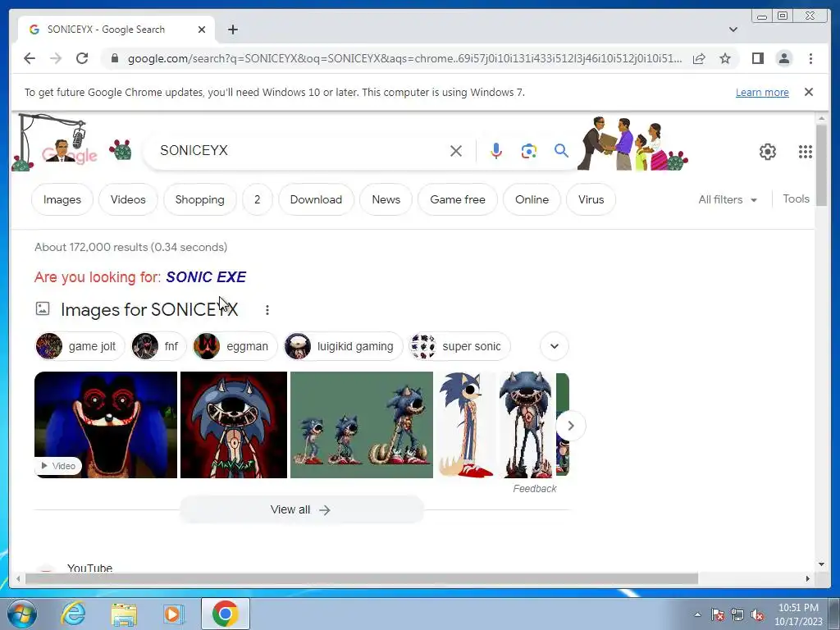This screenshot has height=630, width=840.
Task: Open Windows Explorer folder on taskbar
Action: (x=124, y=614)
